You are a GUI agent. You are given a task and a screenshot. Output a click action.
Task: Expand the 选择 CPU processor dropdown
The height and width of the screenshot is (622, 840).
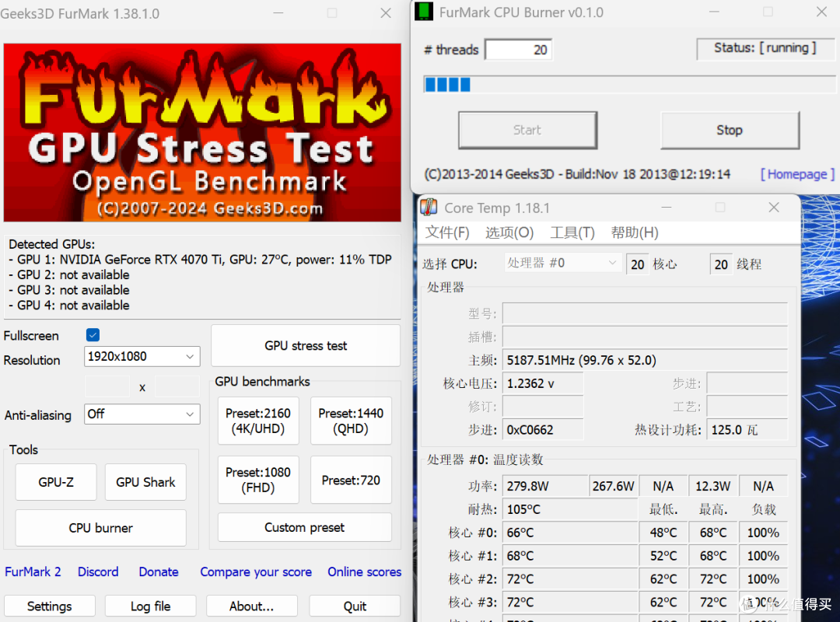[x=562, y=263]
